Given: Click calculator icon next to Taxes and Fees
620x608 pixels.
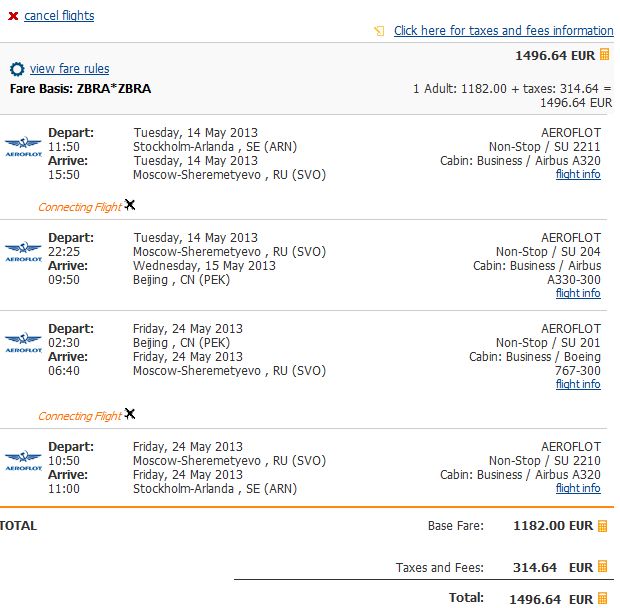Looking at the screenshot, I should point(603,567).
